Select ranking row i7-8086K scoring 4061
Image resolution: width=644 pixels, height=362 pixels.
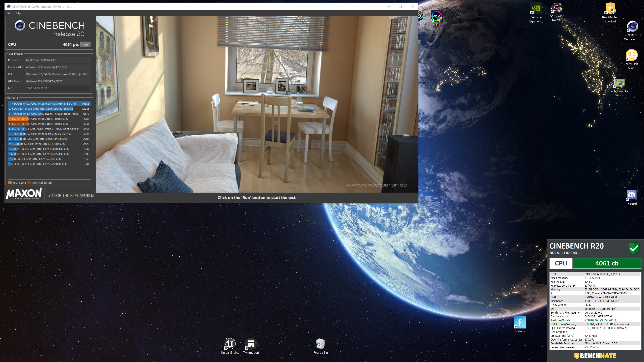[x=49, y=119]
